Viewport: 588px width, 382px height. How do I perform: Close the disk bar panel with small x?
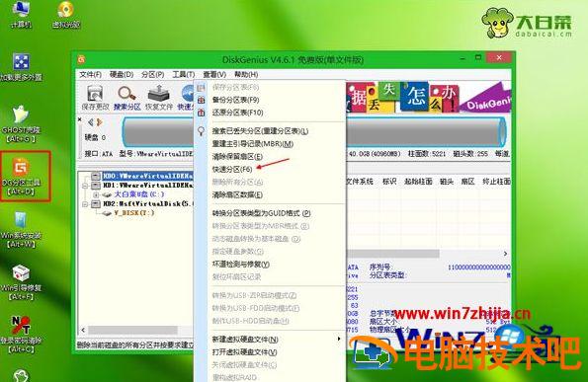pyautogui.click(x=80, y=119)
